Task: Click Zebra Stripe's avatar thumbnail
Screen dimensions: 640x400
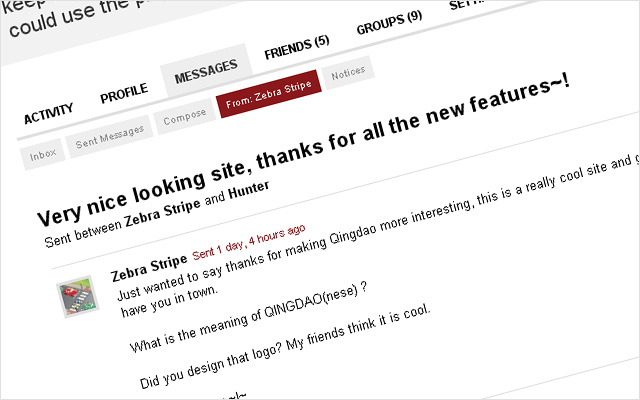Action: point(78,297)
